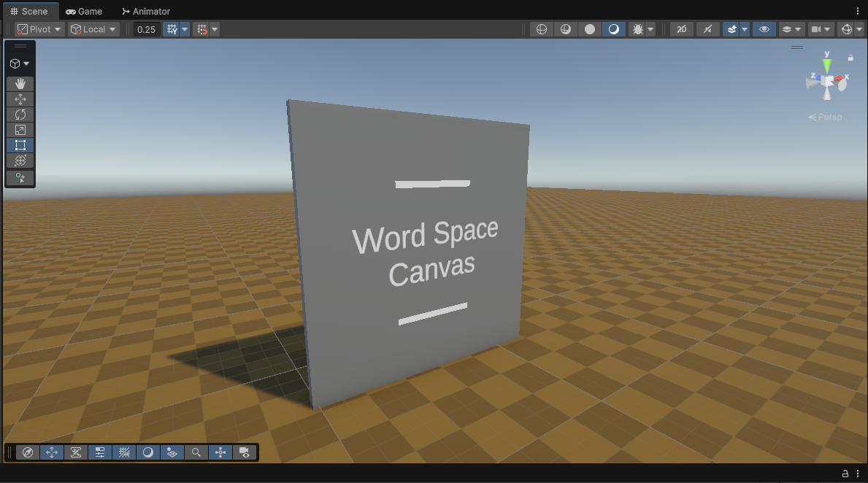The height and width of the screenshot is (483, 868).
Task: Expand grid snapping settings arrow
Action: (215, 29)
